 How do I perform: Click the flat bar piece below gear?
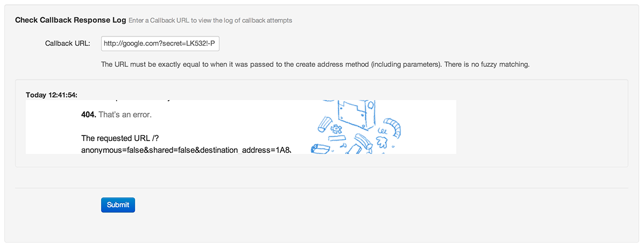point(337,138)
